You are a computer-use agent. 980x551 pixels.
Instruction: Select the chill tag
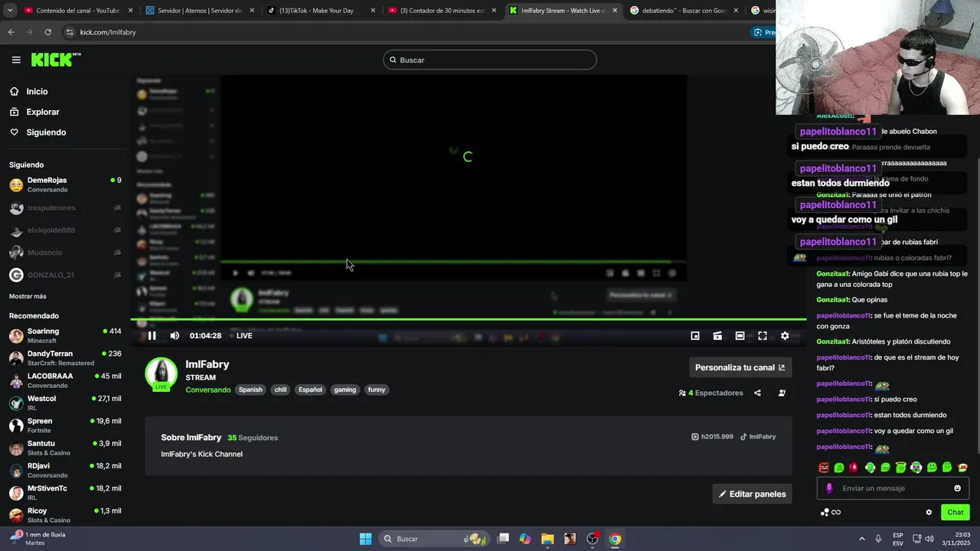point(280,390)
